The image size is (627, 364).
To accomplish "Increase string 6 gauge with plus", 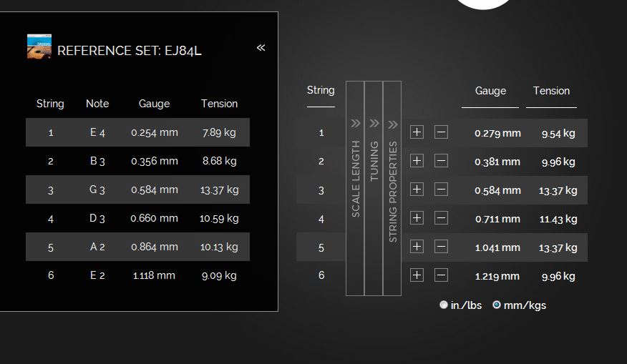I will point(417,275).
